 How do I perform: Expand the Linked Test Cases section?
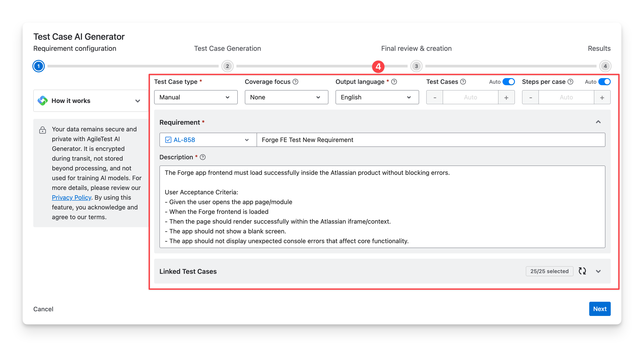click(598, 271)
